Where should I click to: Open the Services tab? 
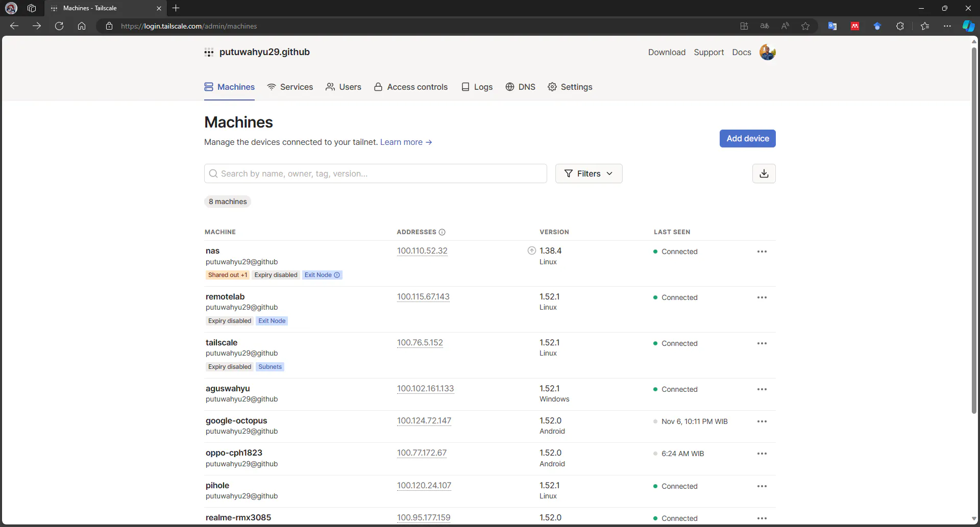click(290, 87)
